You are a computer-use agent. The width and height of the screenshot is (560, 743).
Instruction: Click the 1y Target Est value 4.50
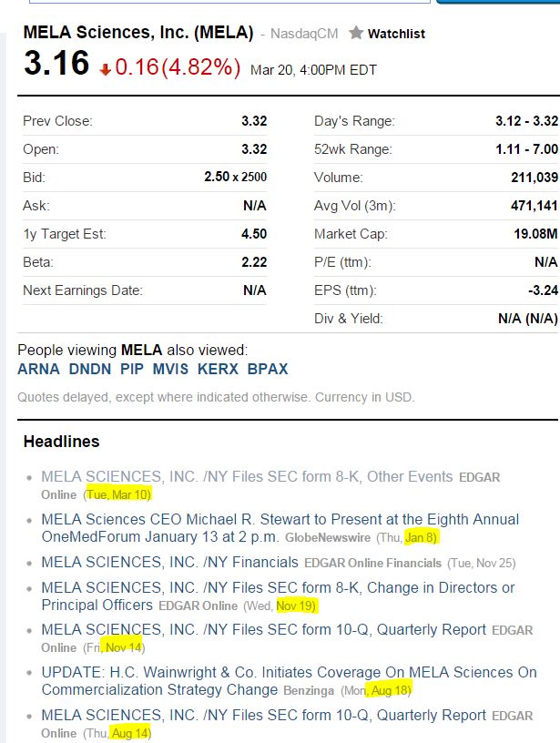pyautogui.click(x=253, y=234)
